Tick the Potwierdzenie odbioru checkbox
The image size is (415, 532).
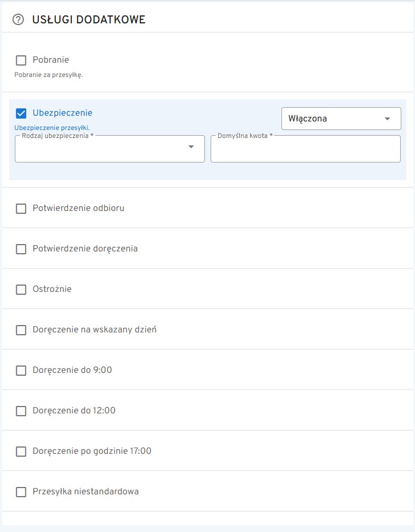tap(21, 209)
